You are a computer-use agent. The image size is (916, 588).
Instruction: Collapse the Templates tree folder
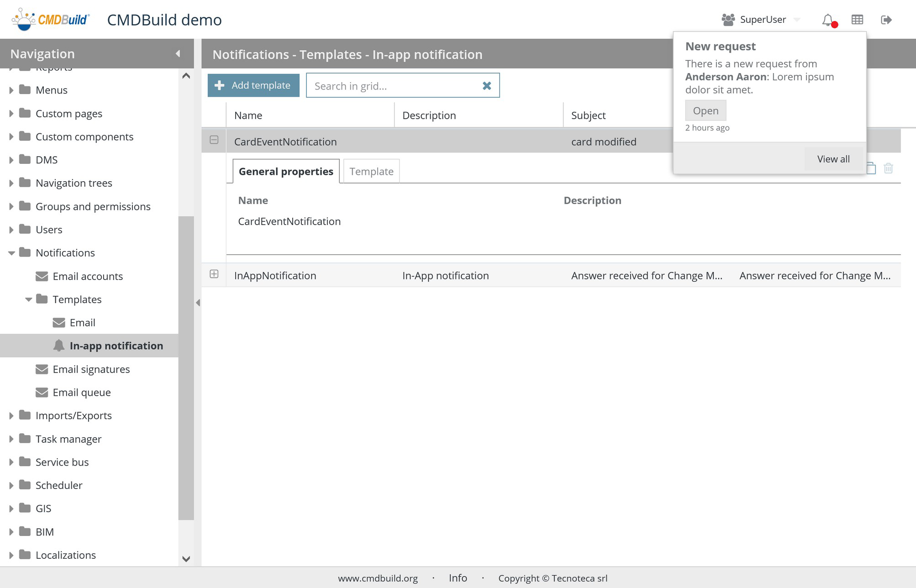pyautogui.click(x=28, y=299)
